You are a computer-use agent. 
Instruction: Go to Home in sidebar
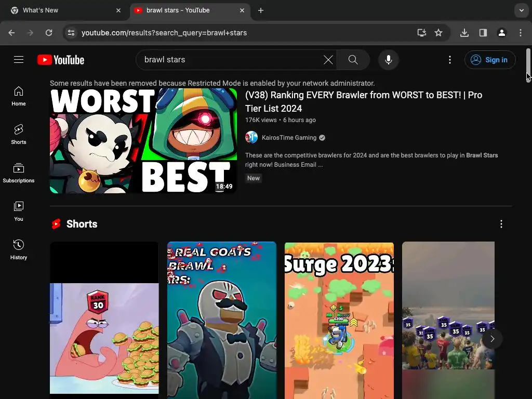(x=19, y=96)
